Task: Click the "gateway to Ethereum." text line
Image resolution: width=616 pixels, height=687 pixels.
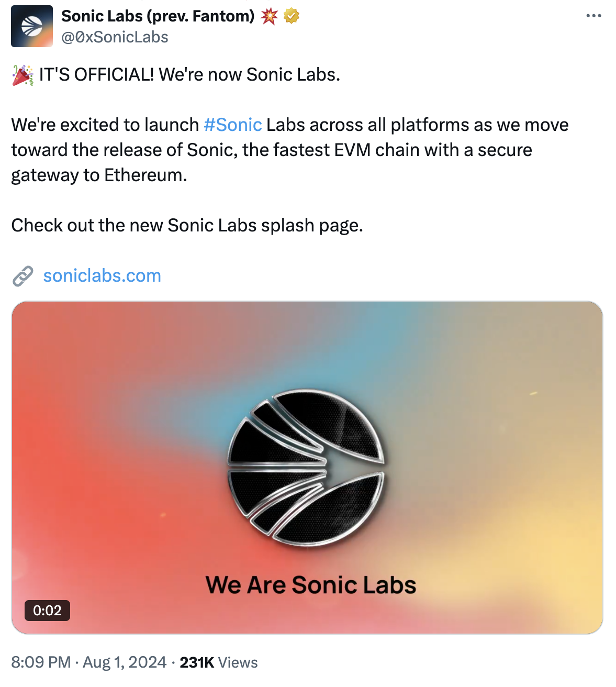Action: coord(99,175)
